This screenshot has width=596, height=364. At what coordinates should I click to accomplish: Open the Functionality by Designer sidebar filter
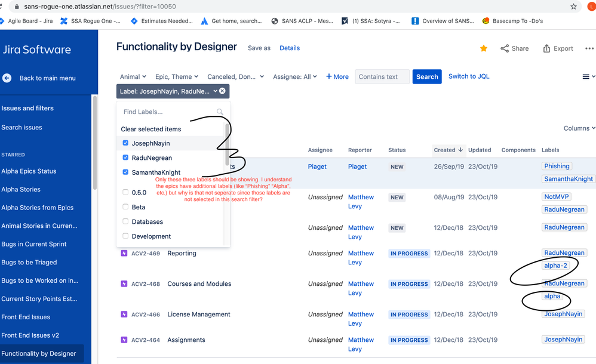click(39, 353)
